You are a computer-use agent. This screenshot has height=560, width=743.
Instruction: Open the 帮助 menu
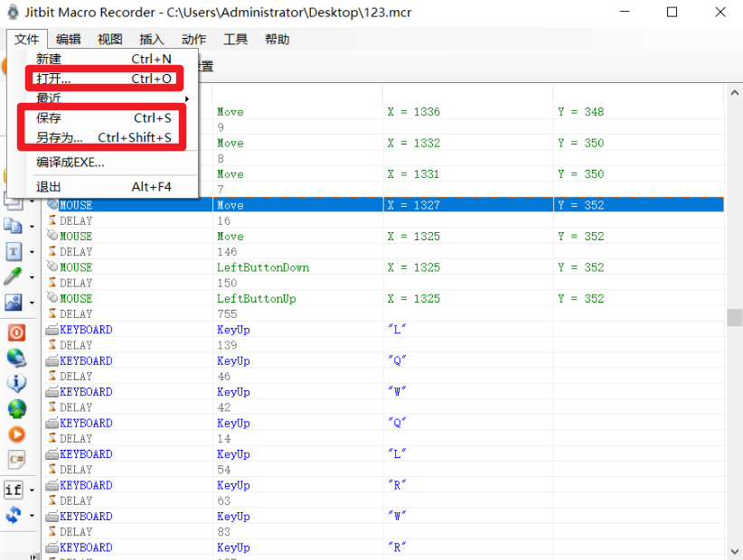[x=277, y=39]
